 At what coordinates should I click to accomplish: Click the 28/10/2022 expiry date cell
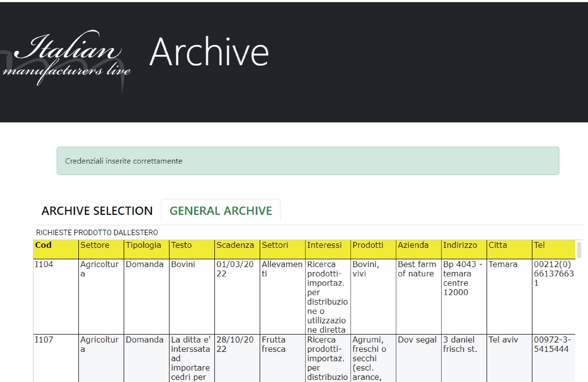[237, 358]
